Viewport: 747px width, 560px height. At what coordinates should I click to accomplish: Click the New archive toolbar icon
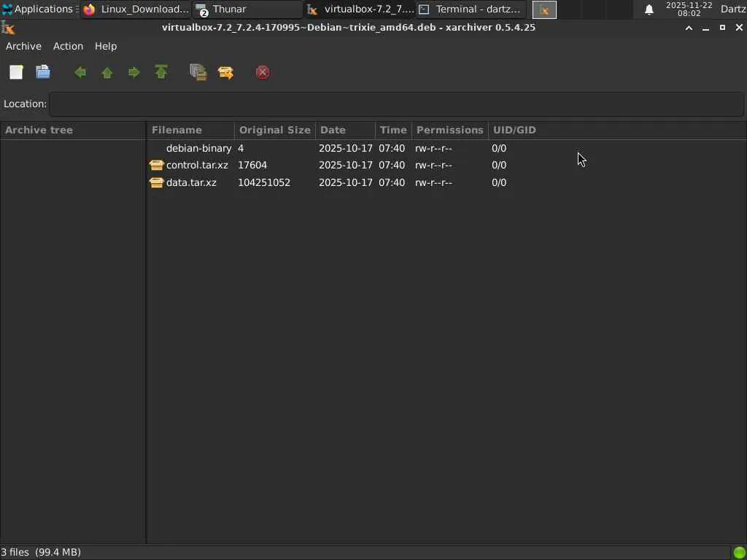(16, 72)
